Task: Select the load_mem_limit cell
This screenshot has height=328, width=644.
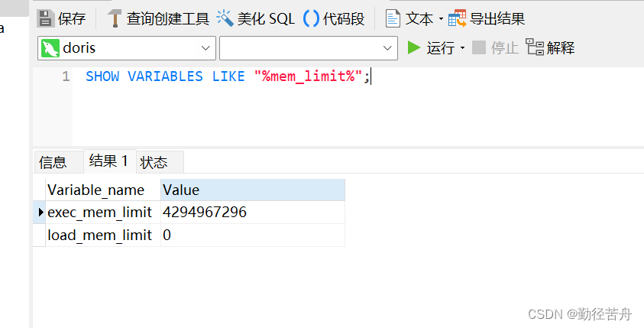Action: [x=103, y=235]
